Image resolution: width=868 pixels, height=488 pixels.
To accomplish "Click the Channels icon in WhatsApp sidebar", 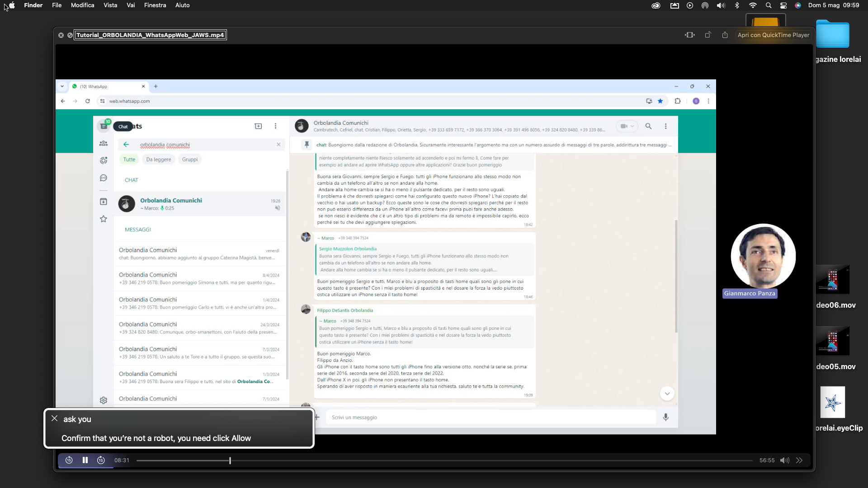I will tap(104, 178).
